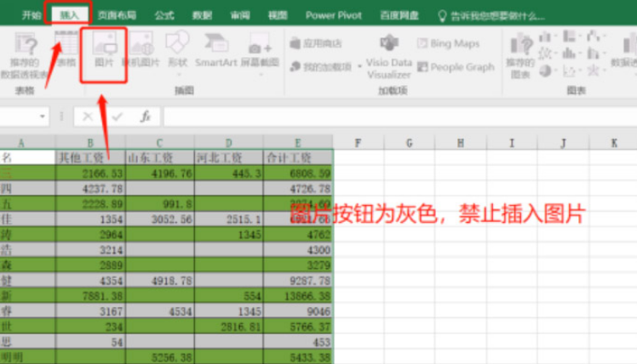
Task: Confirm entry with formula bar checkmark
Action: pyautogui.click(x=118, y=117)
